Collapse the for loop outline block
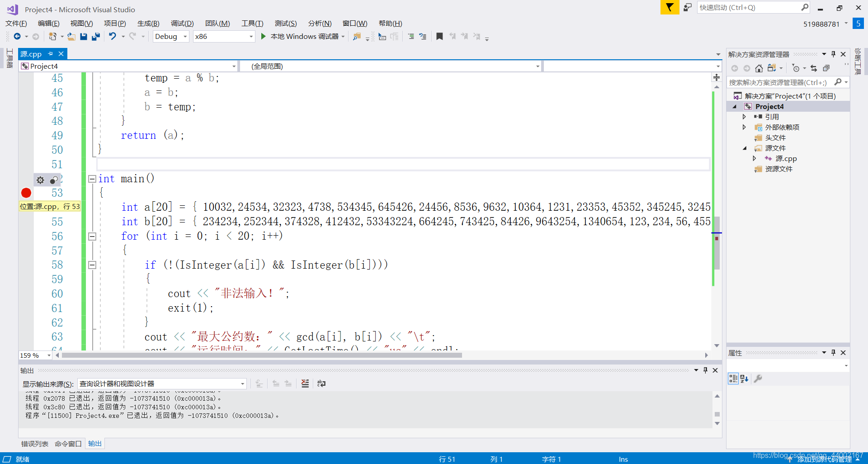This screenshot has width=868, height=464. 92,236
